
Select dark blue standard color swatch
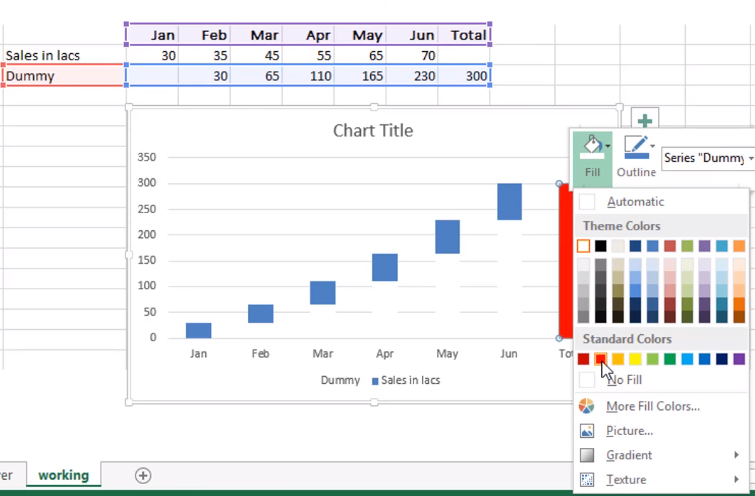[722, 359]
